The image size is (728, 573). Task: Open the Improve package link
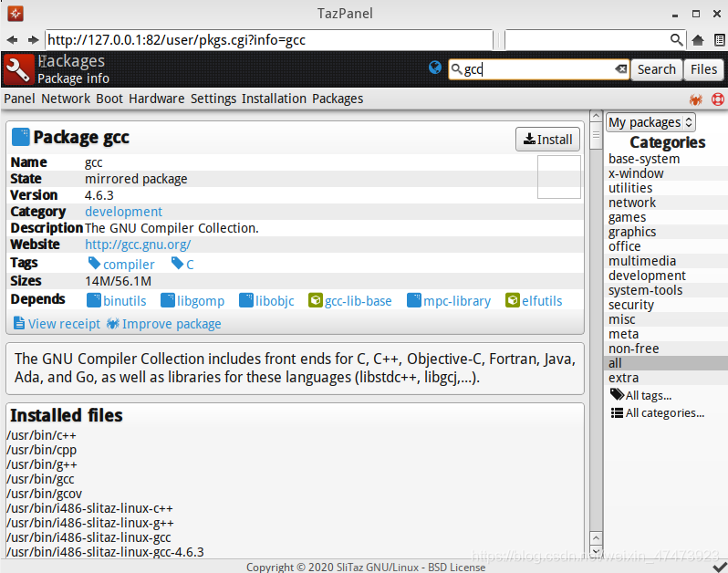[x=172, y=324]
